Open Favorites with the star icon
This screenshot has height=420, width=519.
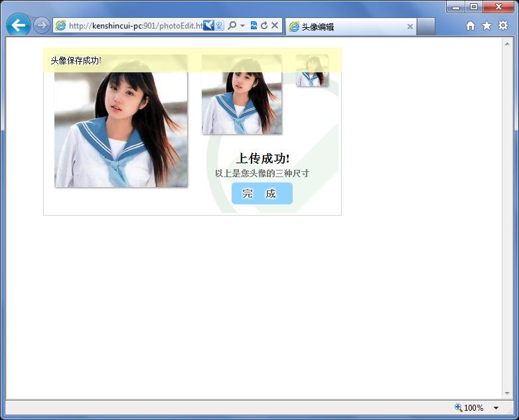point(486,26)
